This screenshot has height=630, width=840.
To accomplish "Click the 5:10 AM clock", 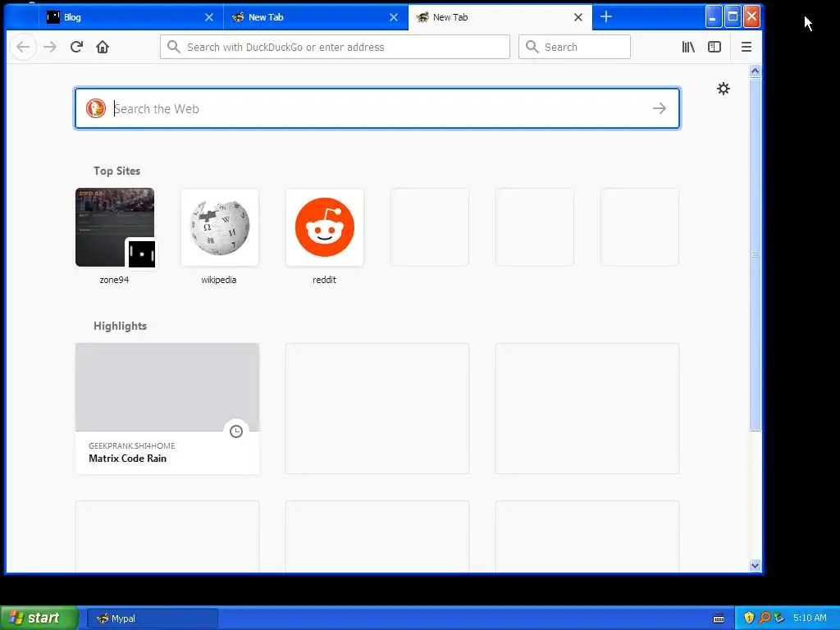I will (810, 618).
